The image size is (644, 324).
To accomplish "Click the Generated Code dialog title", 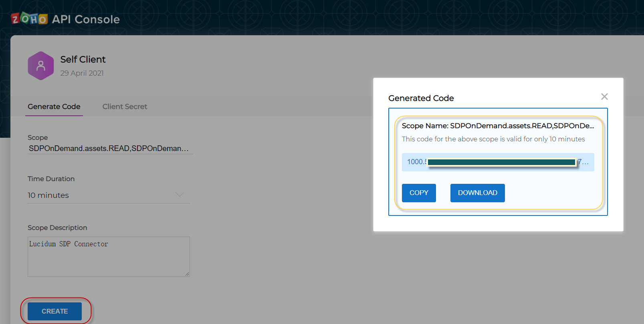I will pyautogui.click(x=421, y=98).
